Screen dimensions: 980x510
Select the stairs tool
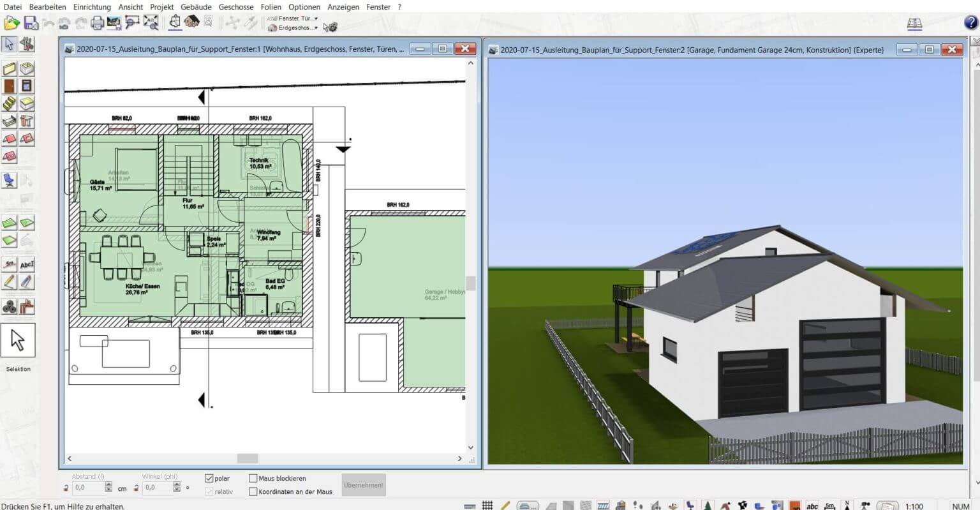coord(9,103)
